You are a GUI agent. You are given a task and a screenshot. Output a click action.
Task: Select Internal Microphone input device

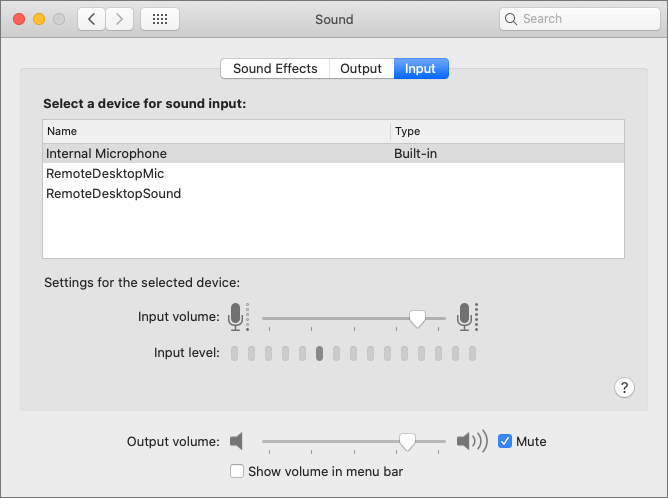pos(107,154)
